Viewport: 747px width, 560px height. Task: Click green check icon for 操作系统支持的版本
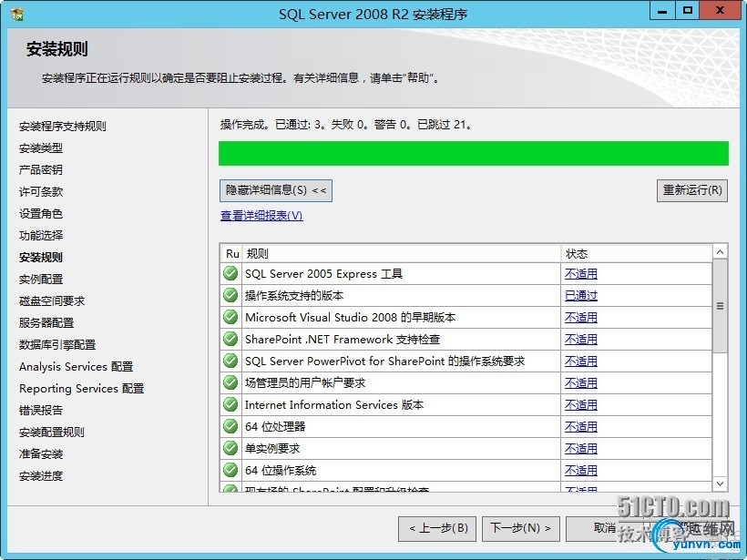tap(230, 295)
